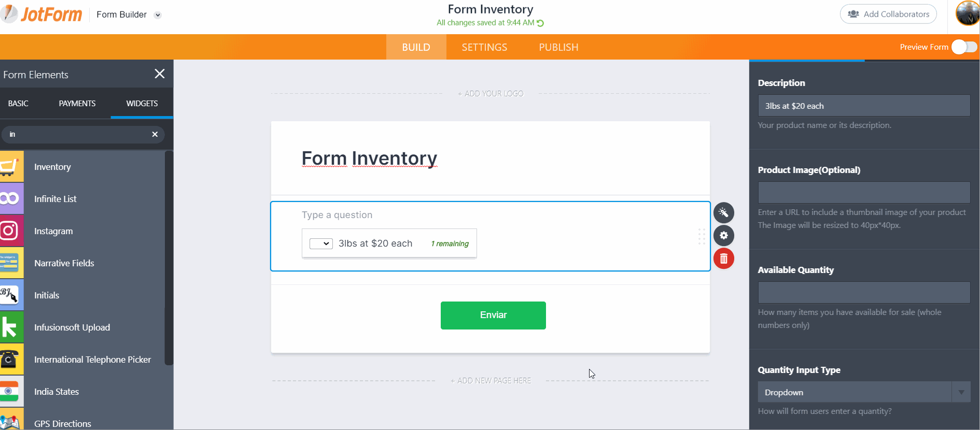Screen dimensions: 980x430
Task: Open the Infinite List widget
Action: (11, 198)
